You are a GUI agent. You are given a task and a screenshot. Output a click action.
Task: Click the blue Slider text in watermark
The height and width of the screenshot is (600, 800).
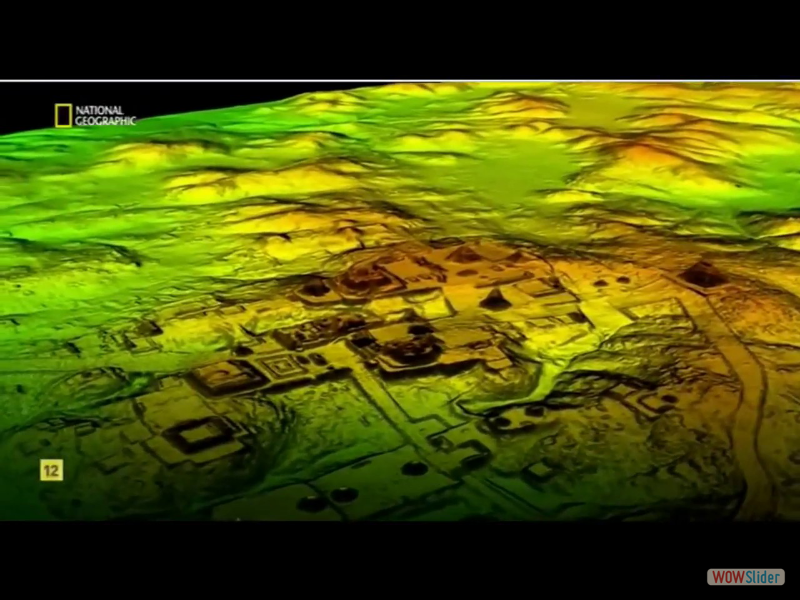click(x=763, y=577)
